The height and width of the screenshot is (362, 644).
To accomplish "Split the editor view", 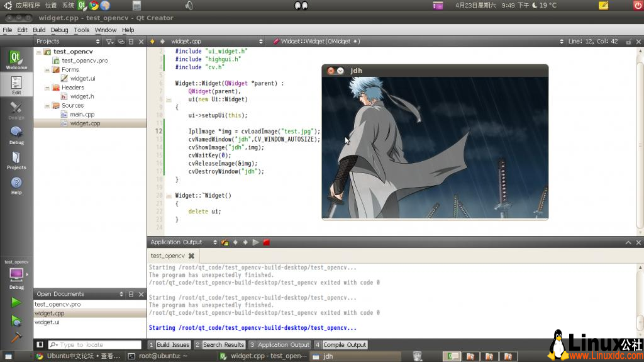I will tap(628, 42).
